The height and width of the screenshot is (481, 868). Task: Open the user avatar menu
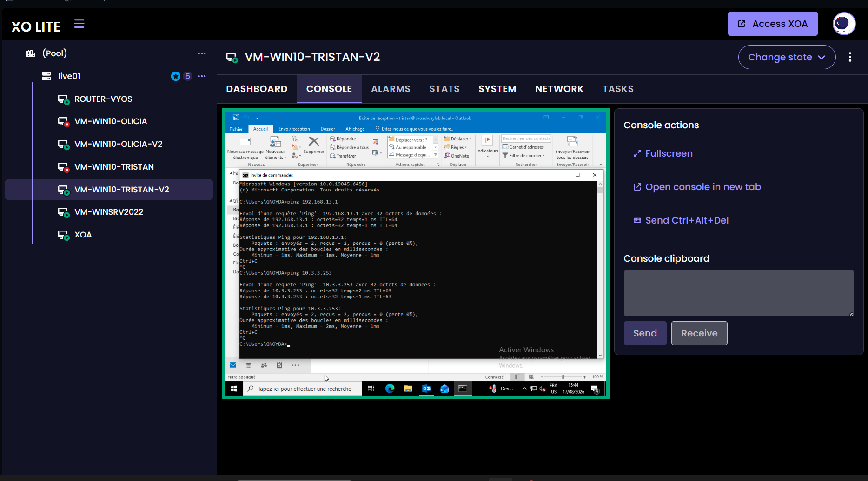pyautogui.click(x=844, y=24)
